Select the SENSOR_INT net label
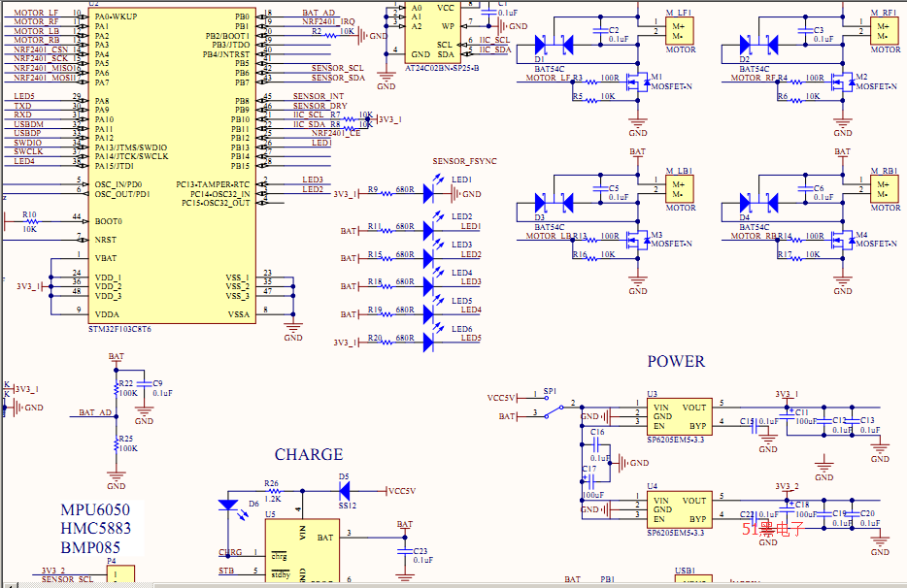907x588 pixels. pyautogui.click(x=319, y=96)
